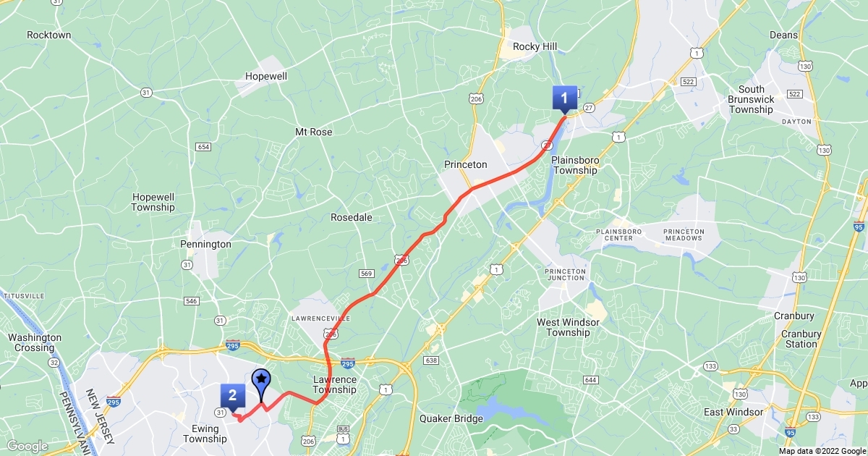Click the Google logo in the corner
This screenshot has height=456, width=868.
27,446
